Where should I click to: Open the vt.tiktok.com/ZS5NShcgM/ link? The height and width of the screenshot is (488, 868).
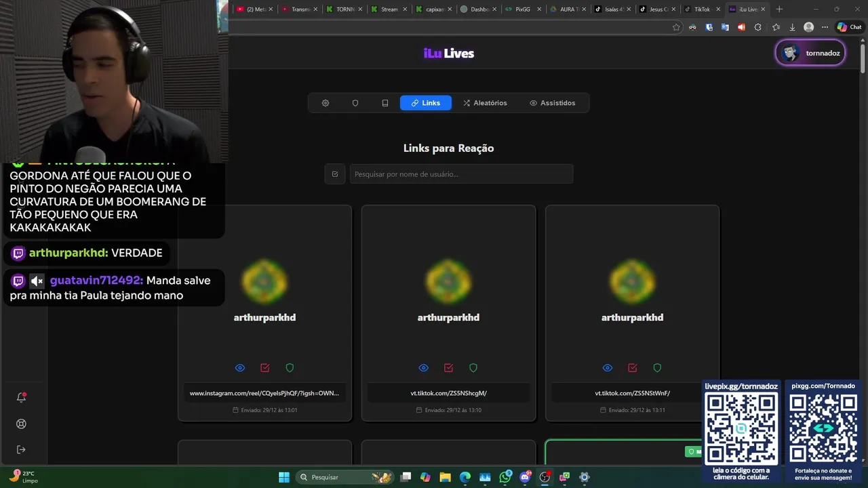(448, 393)
